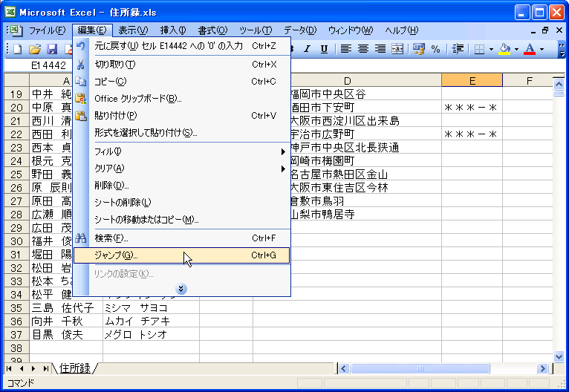The height and width of the screenshot is (392, 569).
Task: Open the Fill Color dropdown arrow
Action: [516, 49]
